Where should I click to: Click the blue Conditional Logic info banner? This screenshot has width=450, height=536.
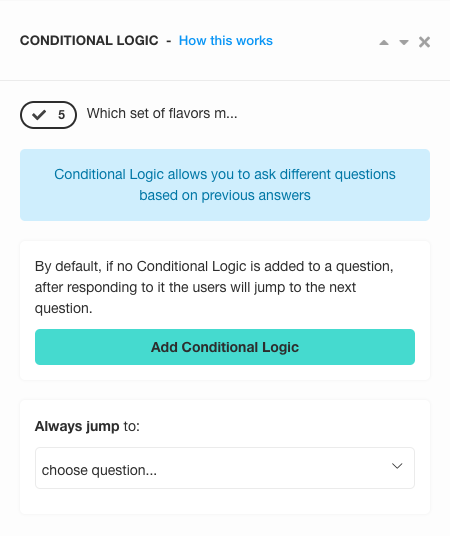tap(225, 185)
